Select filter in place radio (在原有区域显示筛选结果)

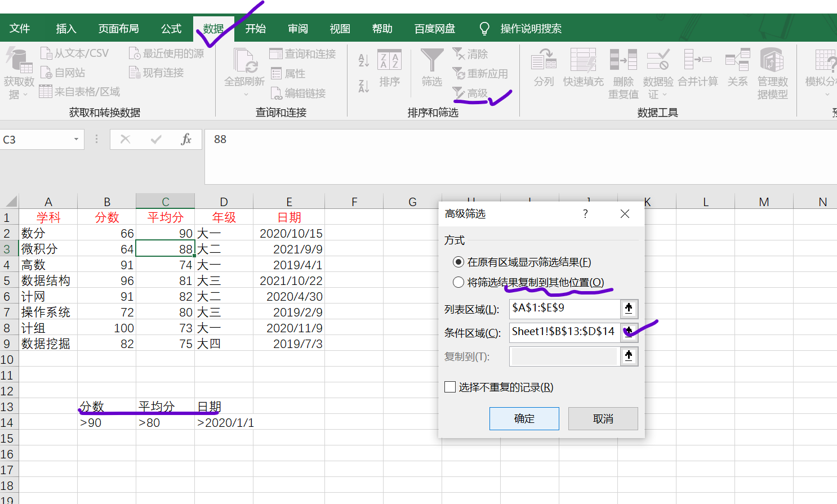[x=458, y=262]
